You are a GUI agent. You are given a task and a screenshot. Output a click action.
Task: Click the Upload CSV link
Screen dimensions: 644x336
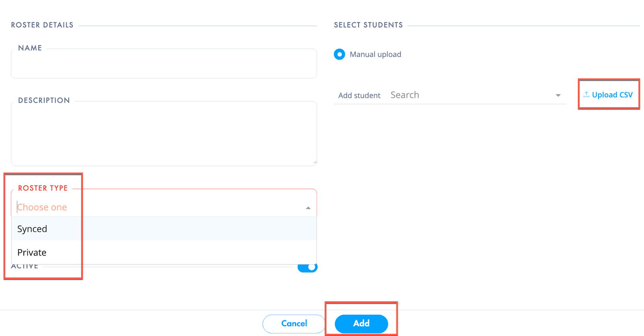[608, 95]
